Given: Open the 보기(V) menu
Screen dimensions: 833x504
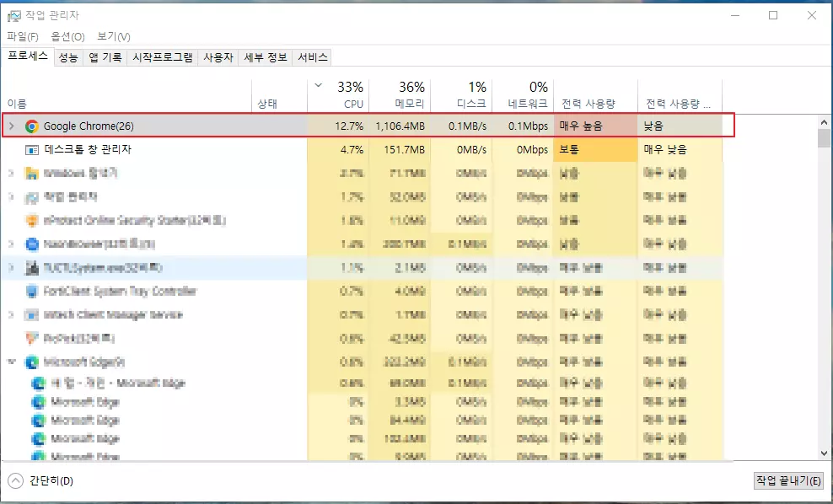Looking at the screenshot, I should pyautogui.click(x=113, y=36).
